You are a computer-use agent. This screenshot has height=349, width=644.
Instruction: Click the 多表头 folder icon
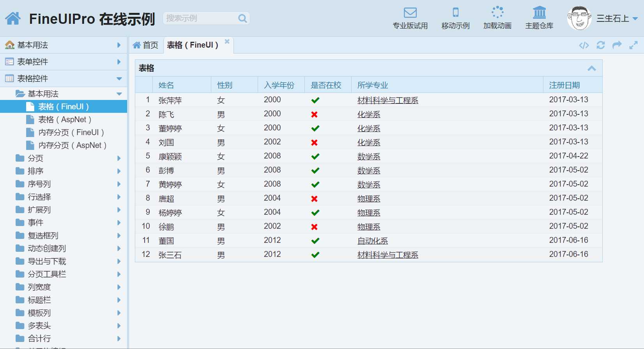coord(20,326)
